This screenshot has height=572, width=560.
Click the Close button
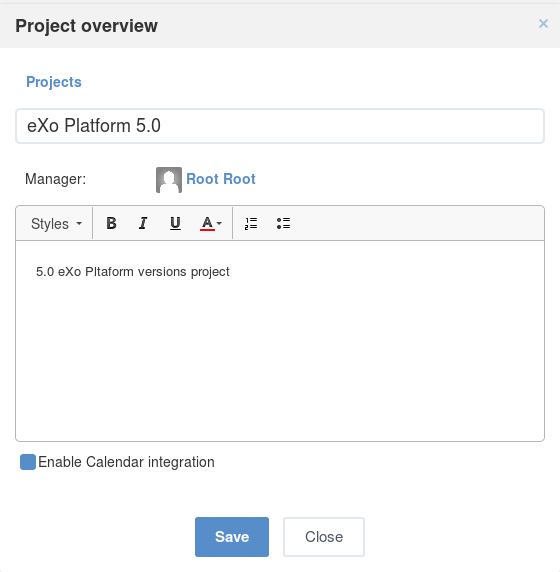pos(324,537)
